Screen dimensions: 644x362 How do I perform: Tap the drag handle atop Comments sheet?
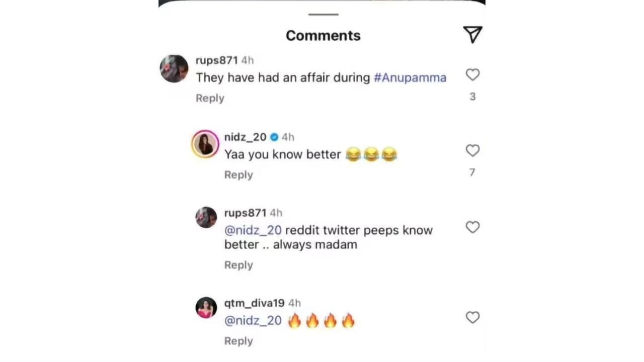pos(323,15)
